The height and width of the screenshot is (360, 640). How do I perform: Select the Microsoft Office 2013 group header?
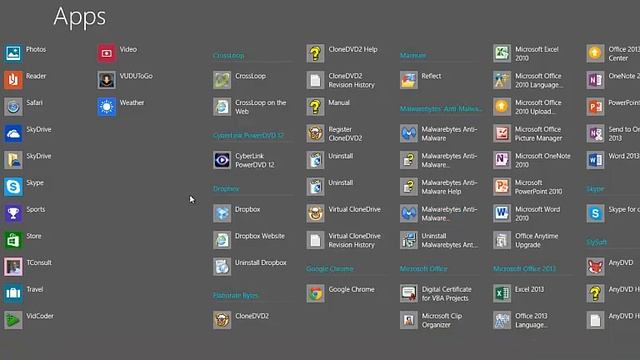(x=524, y=269)
